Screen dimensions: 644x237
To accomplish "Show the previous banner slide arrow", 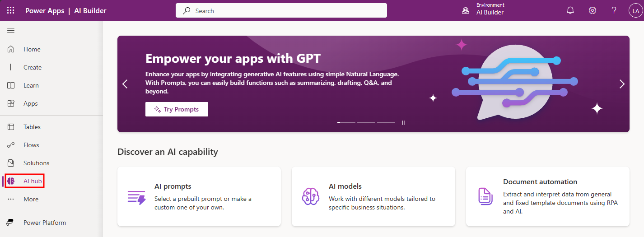I will pyautogui.click(x=125, y=84).
